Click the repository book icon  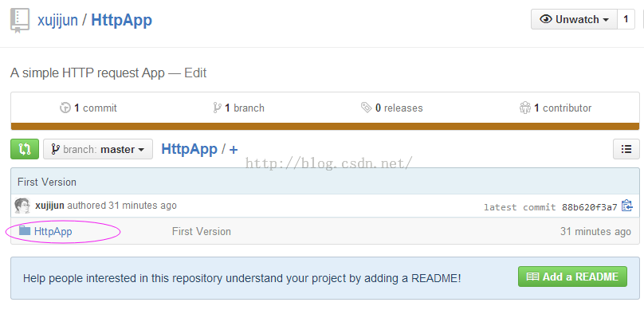point(20,21)
